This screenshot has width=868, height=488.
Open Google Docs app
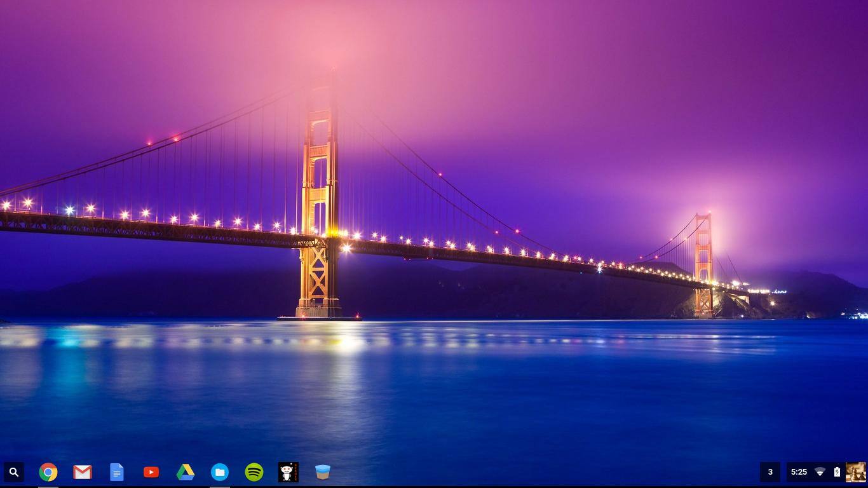pos(117,472)
